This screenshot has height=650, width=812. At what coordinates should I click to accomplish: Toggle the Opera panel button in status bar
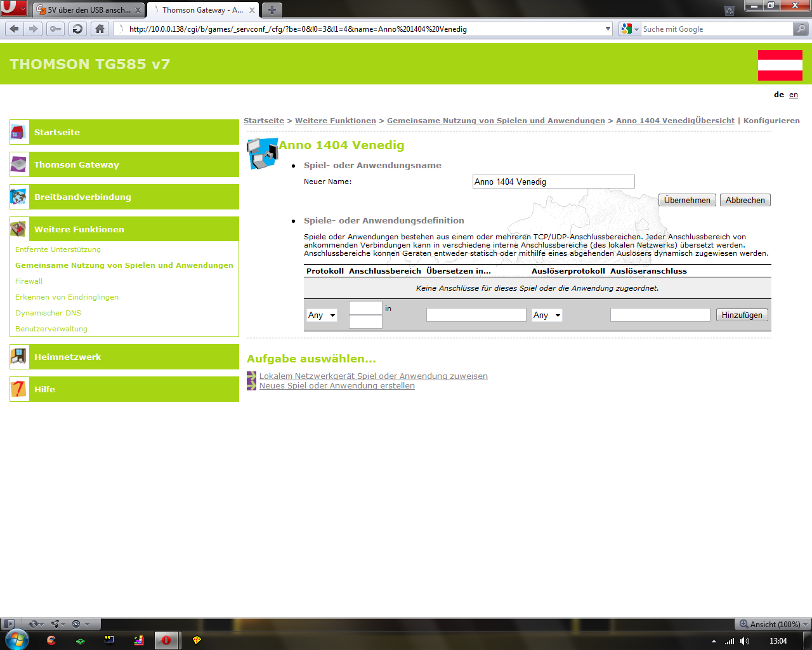(x=8, y=624)
